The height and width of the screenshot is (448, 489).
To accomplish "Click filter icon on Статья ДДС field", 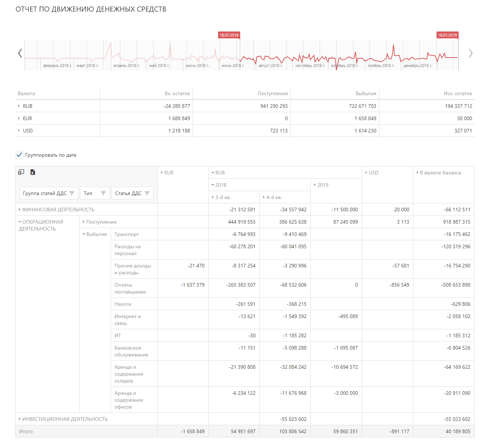I will pyautogui.click(x=147, y=193).
